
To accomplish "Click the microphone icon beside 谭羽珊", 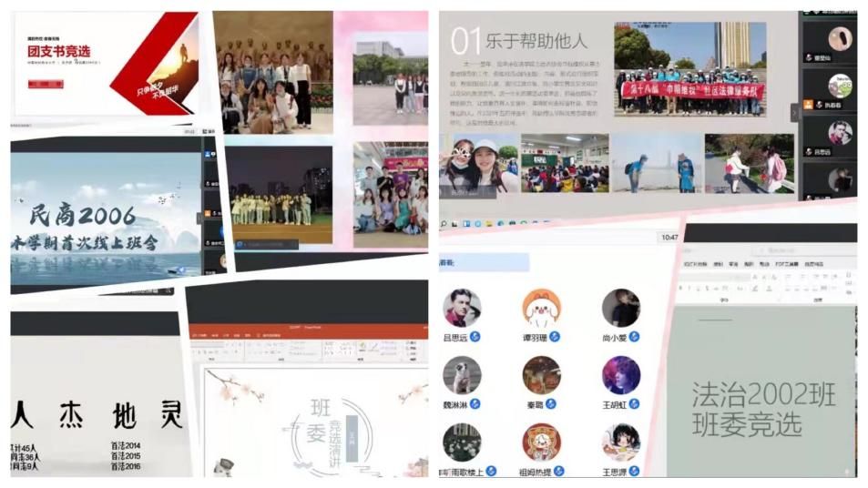I will pyautogui.click(x=556, y=337).
